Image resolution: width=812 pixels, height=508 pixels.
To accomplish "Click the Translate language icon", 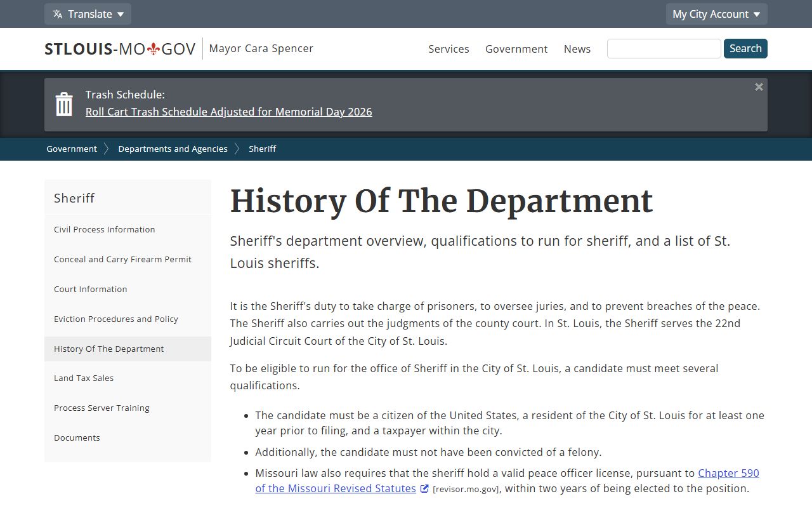I will pos(58,14).
